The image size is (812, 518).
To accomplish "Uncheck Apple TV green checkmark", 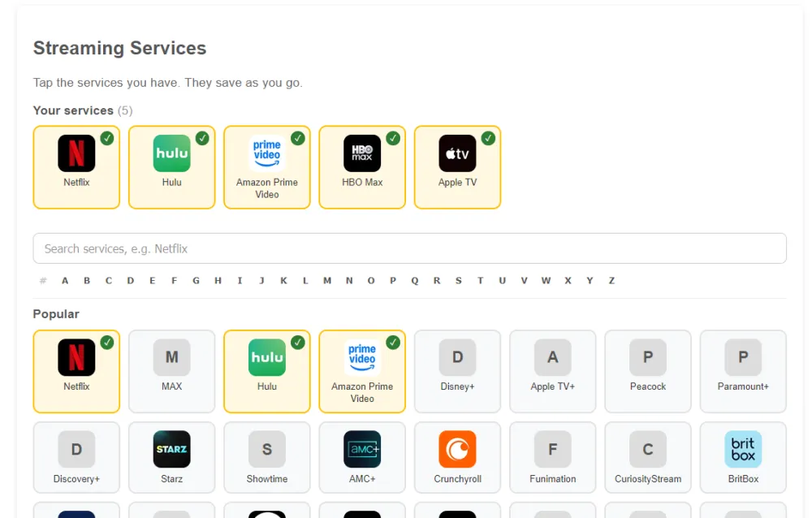I will 488,138.
